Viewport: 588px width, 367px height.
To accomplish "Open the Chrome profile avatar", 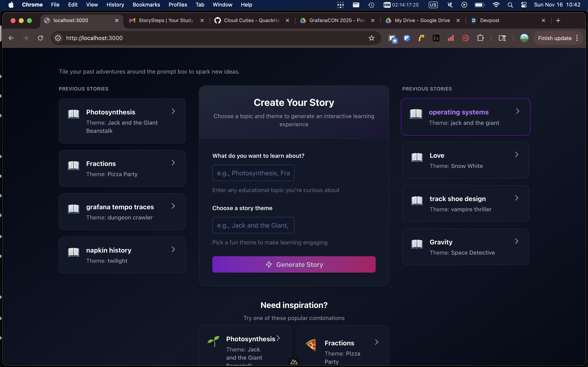I will pos(524,38).
